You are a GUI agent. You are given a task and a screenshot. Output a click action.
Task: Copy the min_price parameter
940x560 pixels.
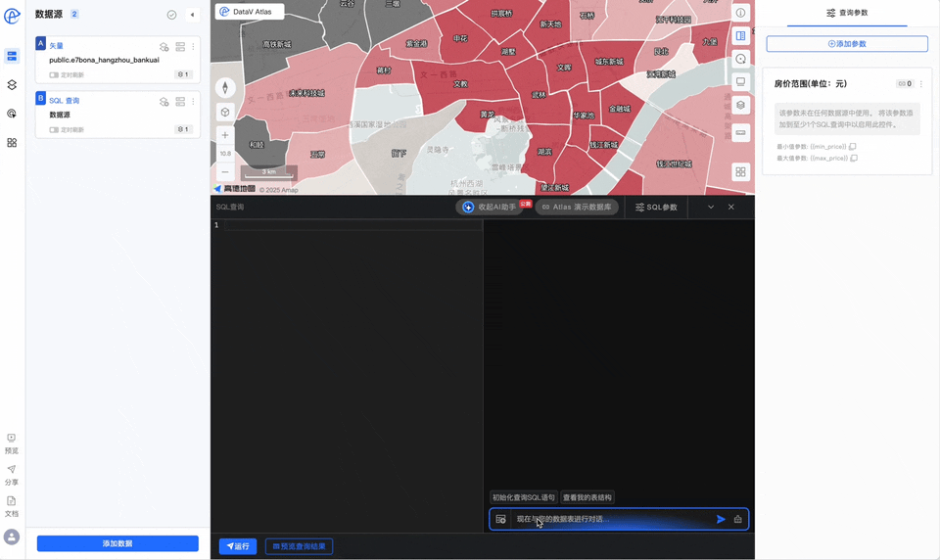853,146
